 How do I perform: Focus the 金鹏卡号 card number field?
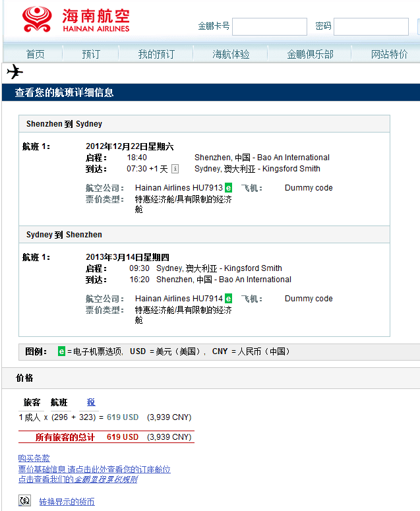click(269, 26)
